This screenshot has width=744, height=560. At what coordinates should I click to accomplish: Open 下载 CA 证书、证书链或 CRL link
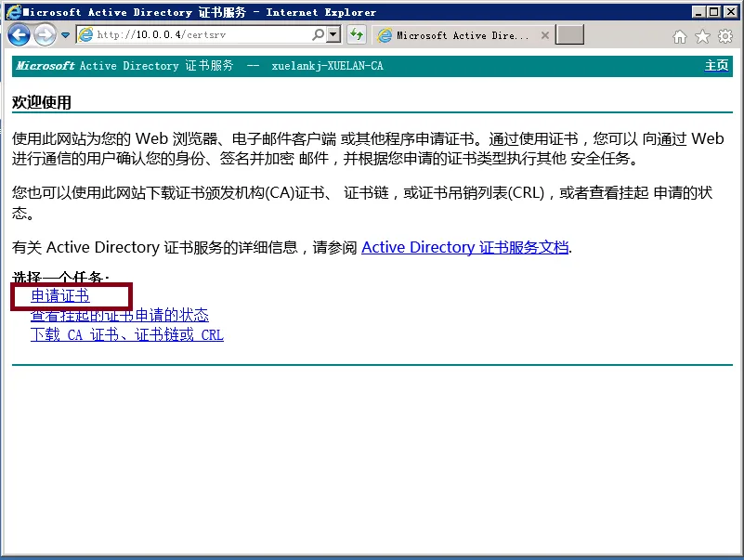click(126, 334)
